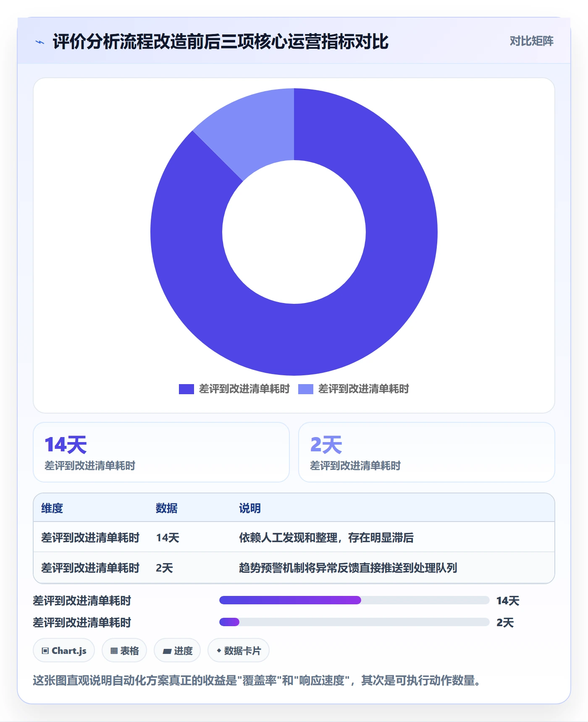Click the lightning icon beside the title
The height and width of the screenshot is (722, 588).
40,42
